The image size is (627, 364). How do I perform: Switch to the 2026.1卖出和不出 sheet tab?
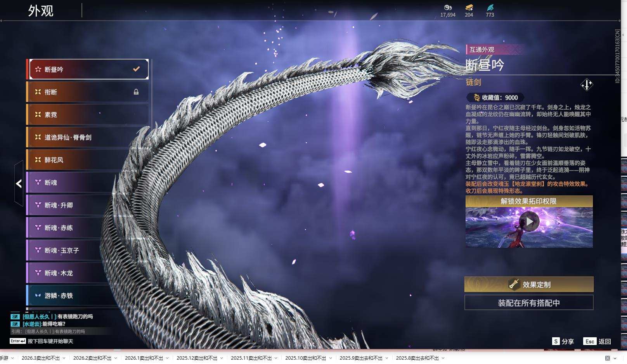click(x=144, y=358)
